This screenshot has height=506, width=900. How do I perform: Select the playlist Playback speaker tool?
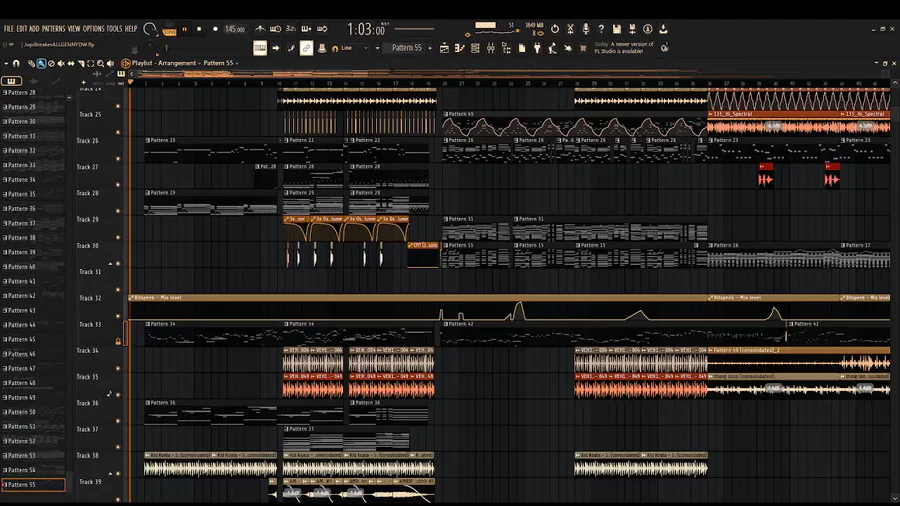(110, 64)
